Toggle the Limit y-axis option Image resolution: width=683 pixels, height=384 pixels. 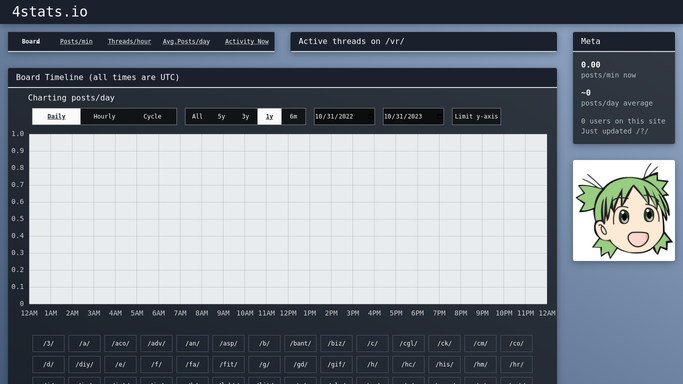[x=476, y=116]
